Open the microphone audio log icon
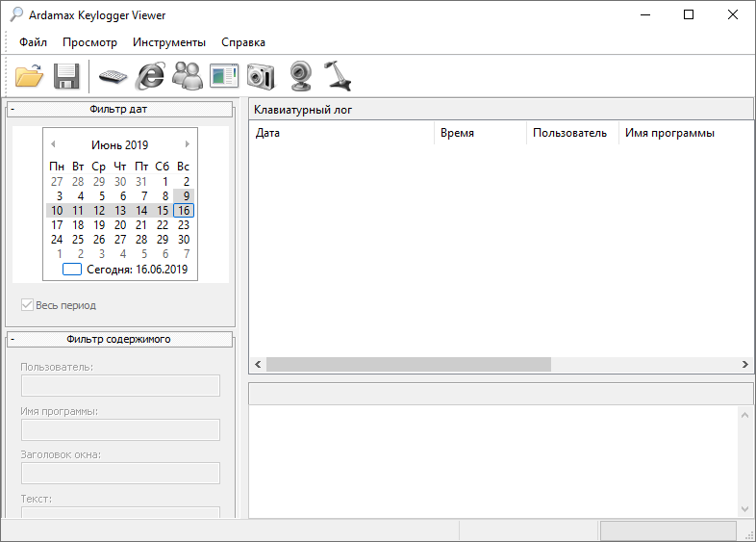 [336, 75]
